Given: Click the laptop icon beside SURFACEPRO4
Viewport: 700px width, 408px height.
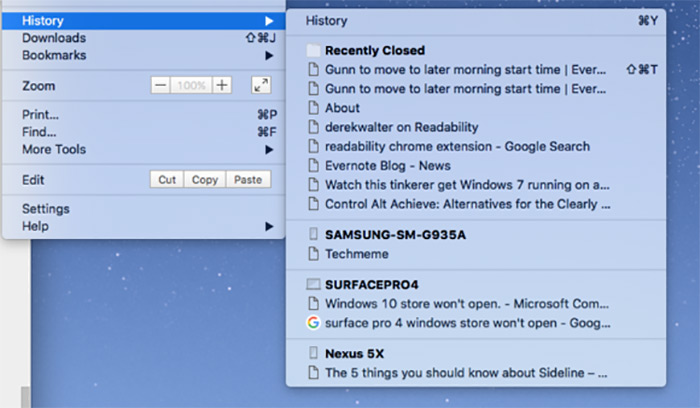Looking at the screenshot, I should point(313,284).
